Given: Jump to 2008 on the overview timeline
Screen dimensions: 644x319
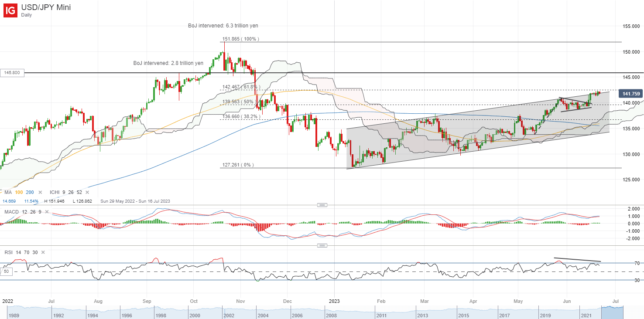Looking at the screenshot, I should pyautogui.click(x=331, y=315).
